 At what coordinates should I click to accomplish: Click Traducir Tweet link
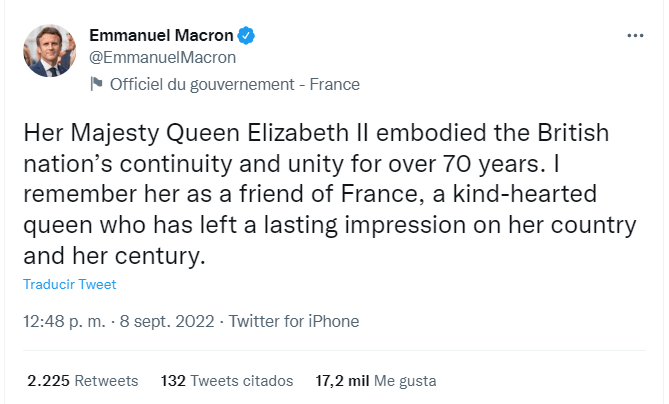point(70,284)
